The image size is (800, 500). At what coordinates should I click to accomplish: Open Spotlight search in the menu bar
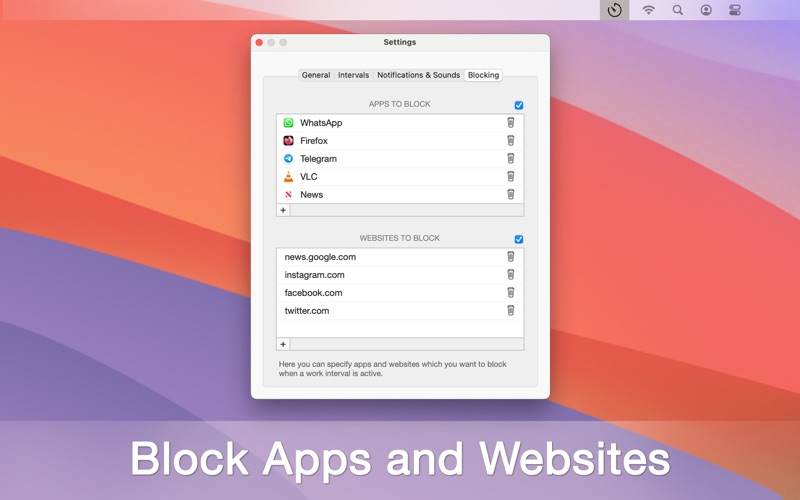pyautogui.click(x=678, y=10)
